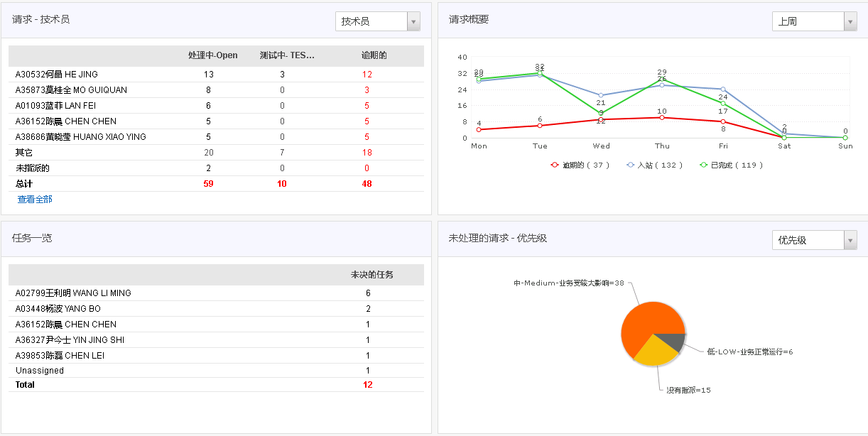Open WANG LI MING's 6 pending tasks
The width and height of the screenshot is (868, 436).
[x=368, y=293]
